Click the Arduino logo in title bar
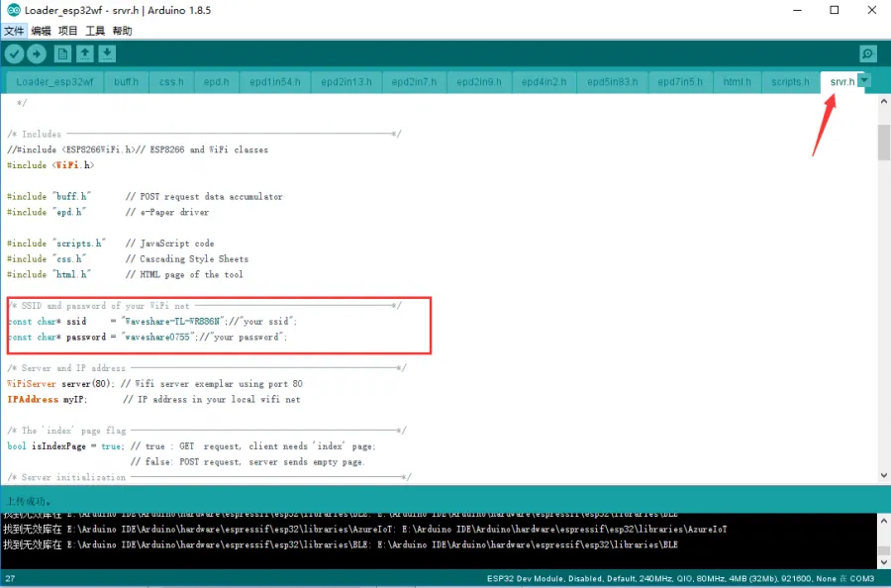 tap(11, 10)
